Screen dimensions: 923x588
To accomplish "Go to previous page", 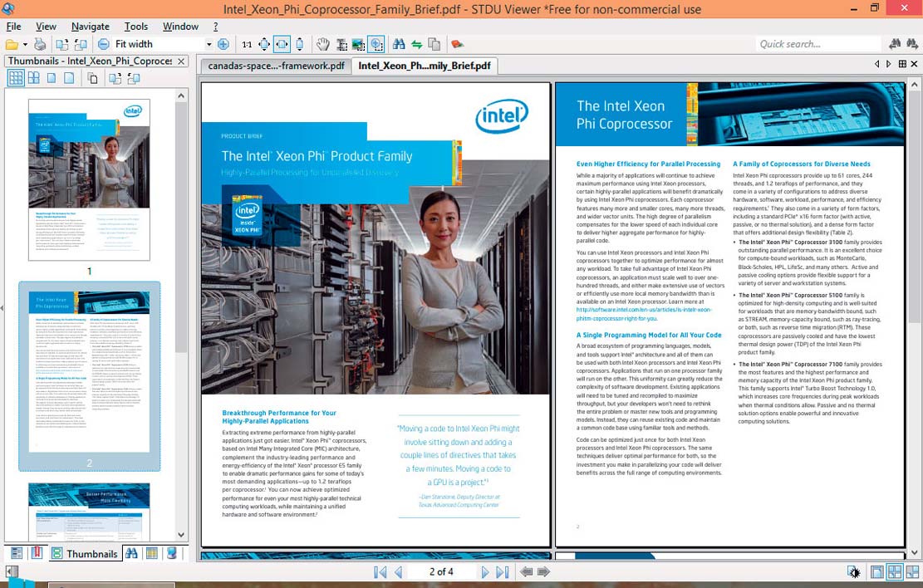I will pyautogui.click(x=399, y=571).
